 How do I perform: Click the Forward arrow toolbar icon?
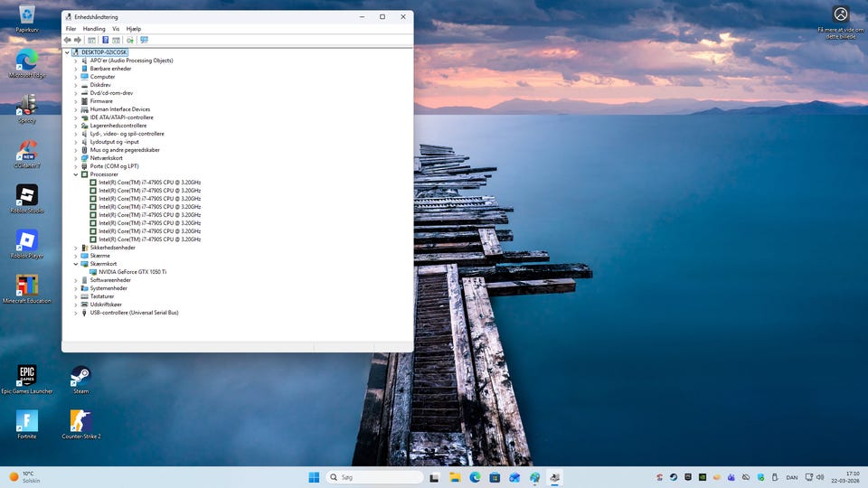pos(78,40)
